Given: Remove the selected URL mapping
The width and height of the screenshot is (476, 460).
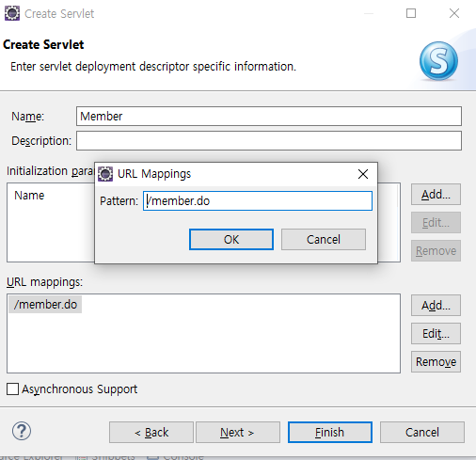Looking at the screenshot, I should 436,362.
